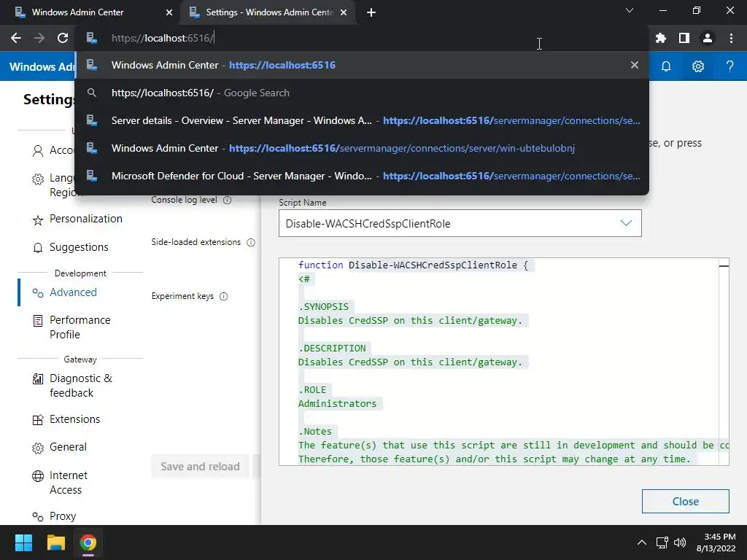Click the chart icon beside Diagnostic & feedback
This screenshot has height=560, width=747.
38,379
